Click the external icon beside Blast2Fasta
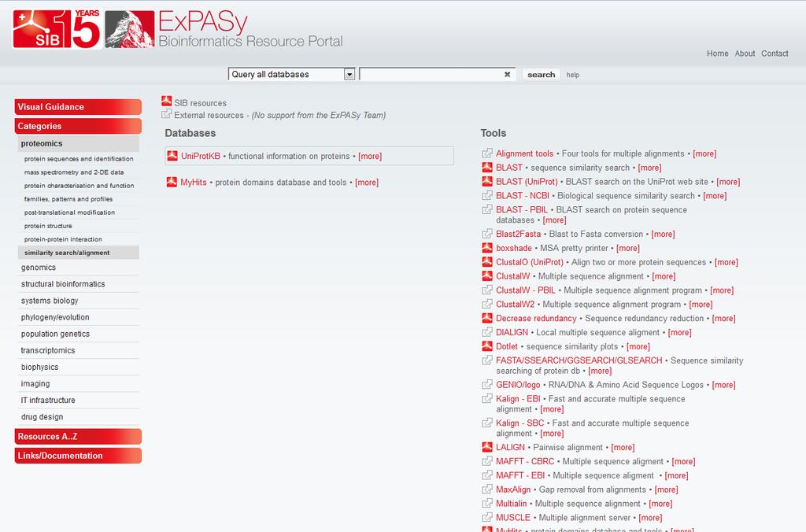This screenshot has width=806, height=532. point(486,234)
